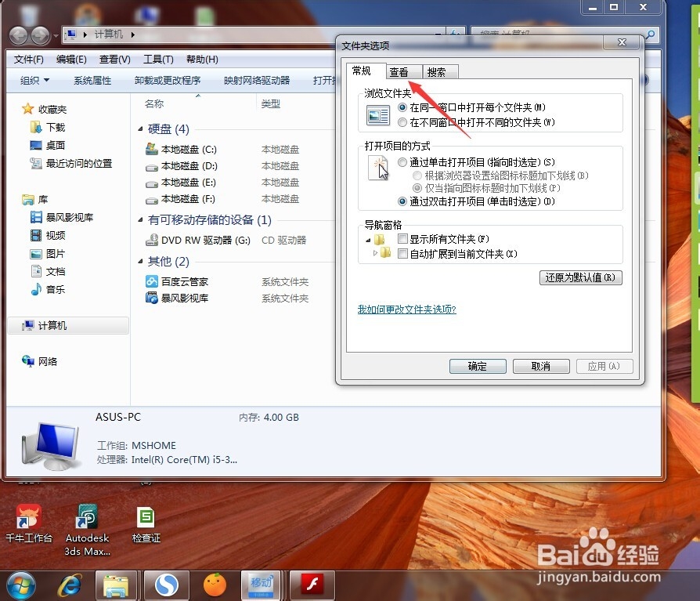Viewport: 700px width, 601px height.
Task: Select the 桌面 icon in the sidebar
Action: [36, 145]
